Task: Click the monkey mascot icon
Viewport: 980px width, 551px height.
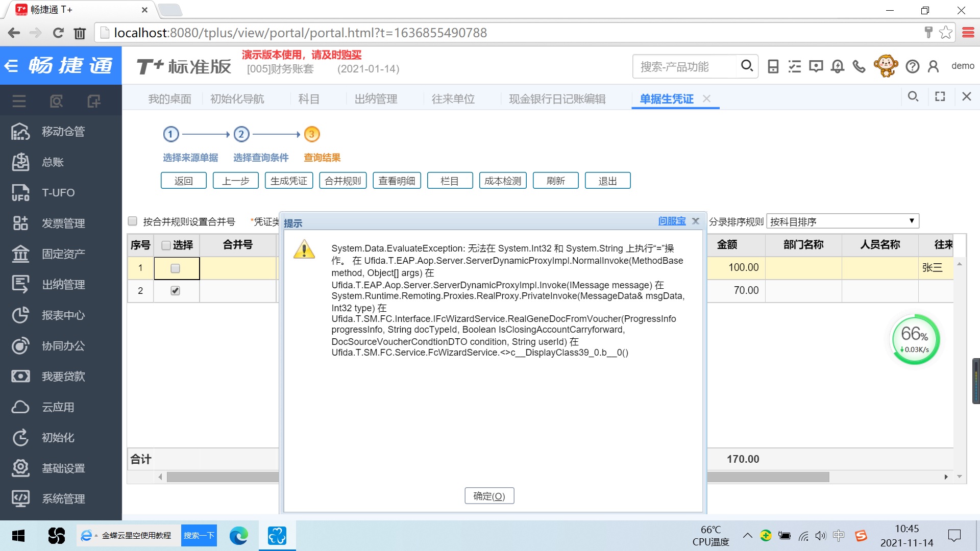Action: [x=886, y=66]
